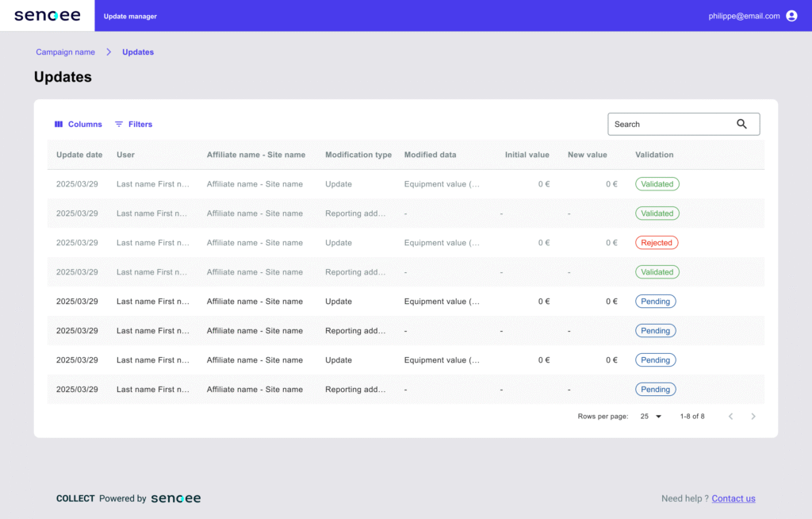This screenshot has height=519, width=812.
Task: Click the breadcrumb chevron separator
Action: pyautogui.click(x=109, y=52)
